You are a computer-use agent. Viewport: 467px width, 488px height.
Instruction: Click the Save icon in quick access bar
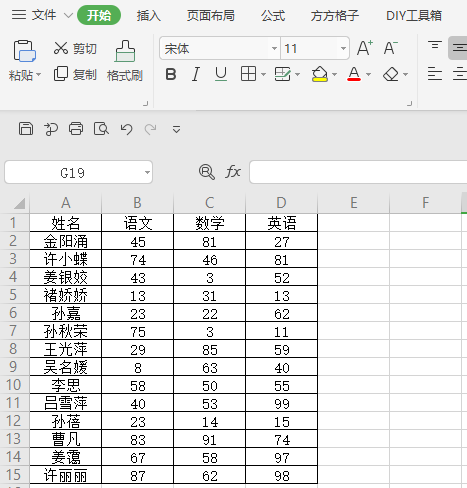coord(26,129)
